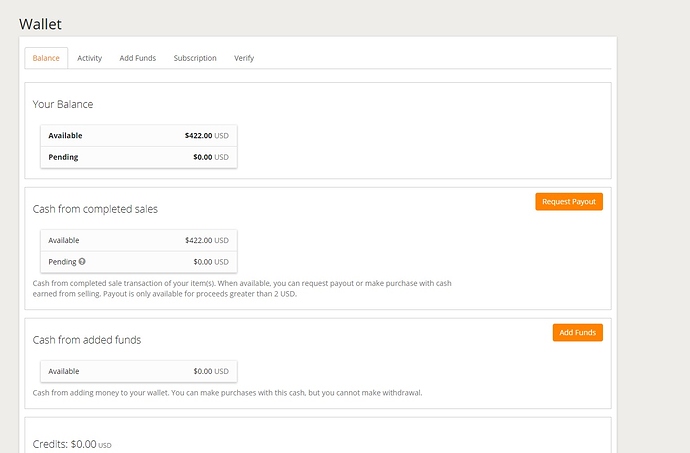This screenshot has width=690, height=453.
Task: Click the Cash from completed sales heading
Action: pos(95,209)
